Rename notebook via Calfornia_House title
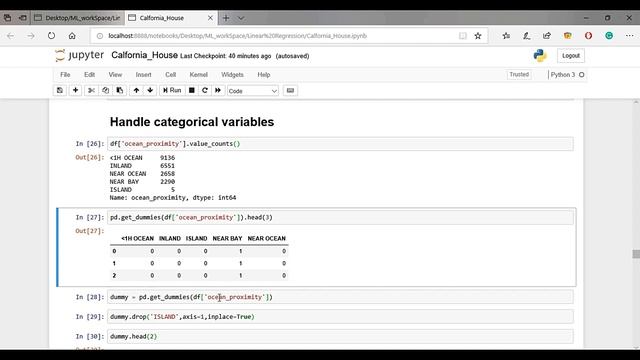Image resolution: width=640 pixels, height=360 pixels. point(144,55)
